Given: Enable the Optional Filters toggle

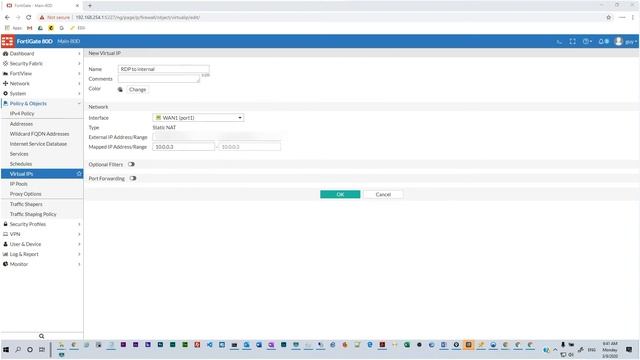Looking at the screenshot, I should (x=131, y=164).
